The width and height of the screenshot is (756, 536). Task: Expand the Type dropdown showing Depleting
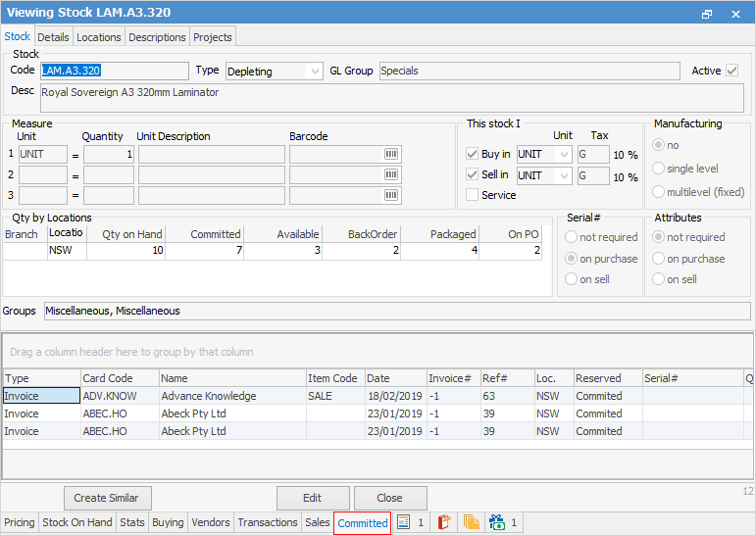314,72
